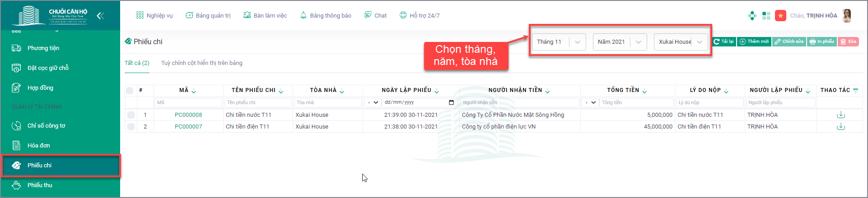Switch to Tuỳ chỉnh cột hiển thị tab

201,63
